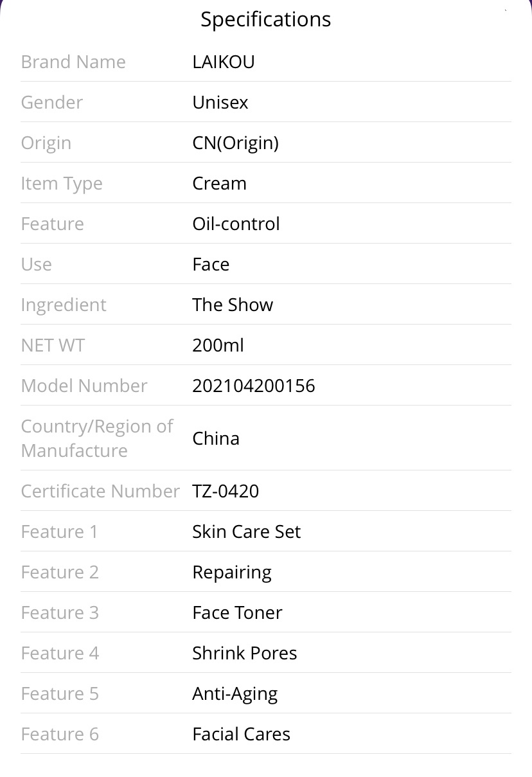The height and width of the screenshot is (777, 532).
Task: Select certificate number TZ-0420
Action: pos(226,491)
